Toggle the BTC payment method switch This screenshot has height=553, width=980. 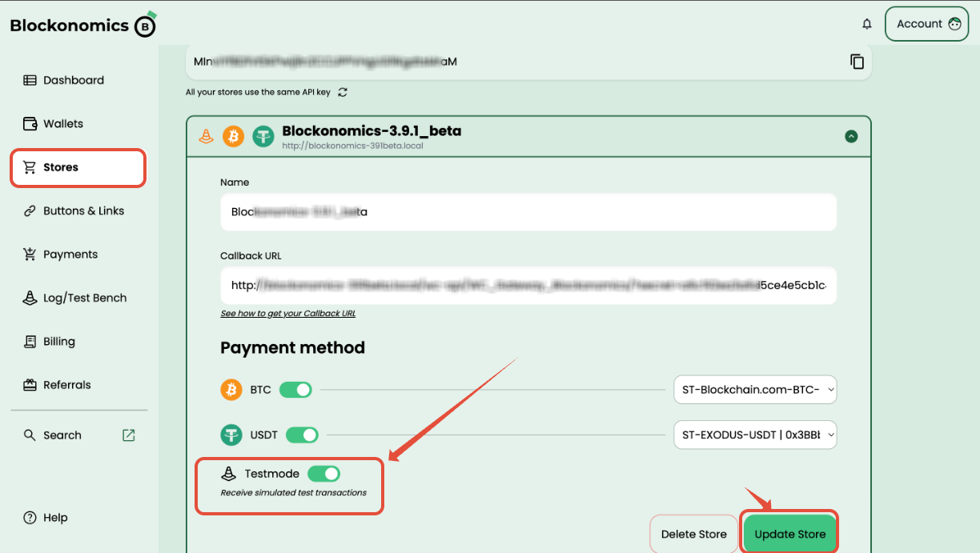pyautogui.click(x=295, y=391)
